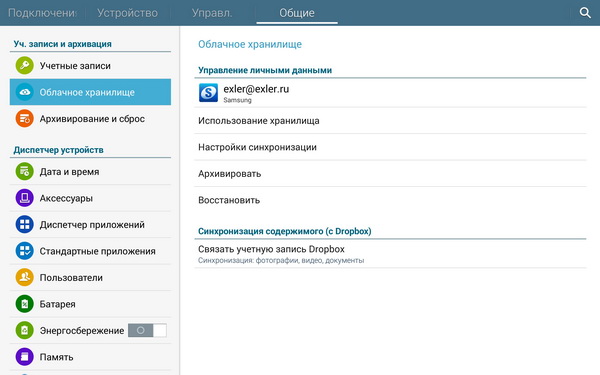Open Память in sidebar
The height and width of the screenshot is (375, 600).
tap(90, 357)
